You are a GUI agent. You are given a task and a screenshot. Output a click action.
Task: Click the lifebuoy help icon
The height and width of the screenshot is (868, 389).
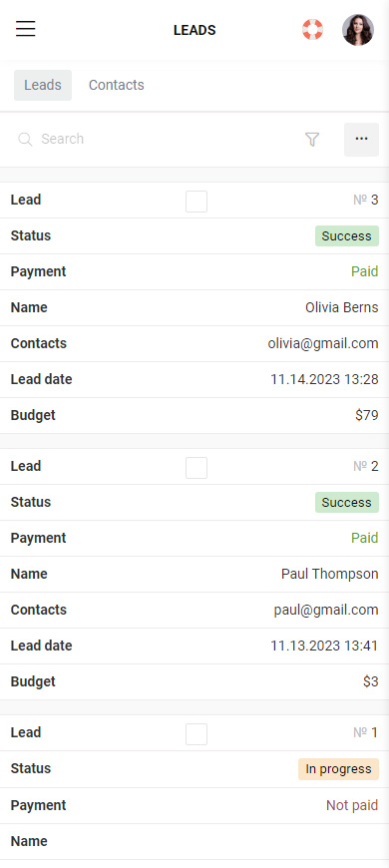pyautogui.click(x=312, y=29)
